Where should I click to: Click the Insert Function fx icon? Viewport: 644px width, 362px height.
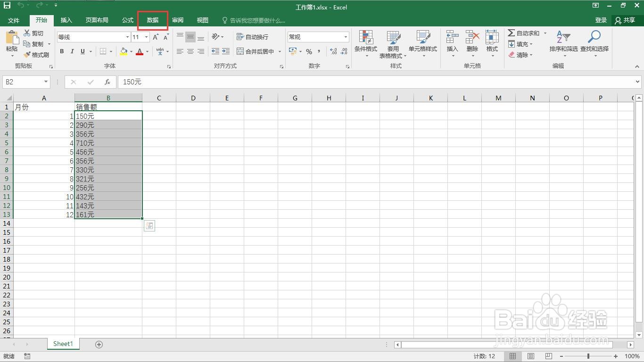pyautogui.click(x=107, y=82)
